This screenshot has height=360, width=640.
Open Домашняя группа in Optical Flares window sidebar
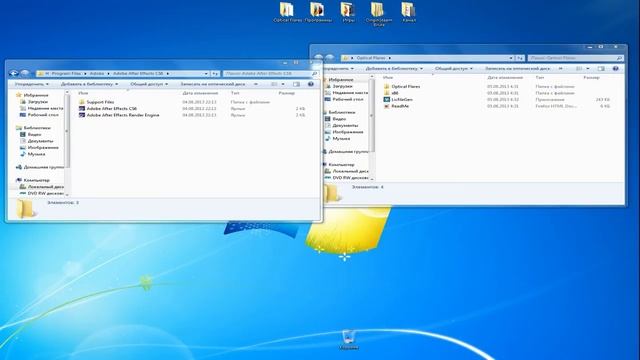point(345,151)
